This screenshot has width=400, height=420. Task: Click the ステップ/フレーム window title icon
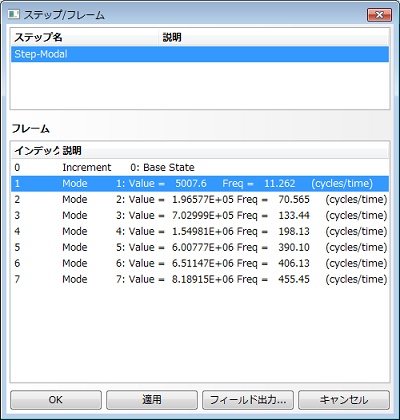pos(14,15)
